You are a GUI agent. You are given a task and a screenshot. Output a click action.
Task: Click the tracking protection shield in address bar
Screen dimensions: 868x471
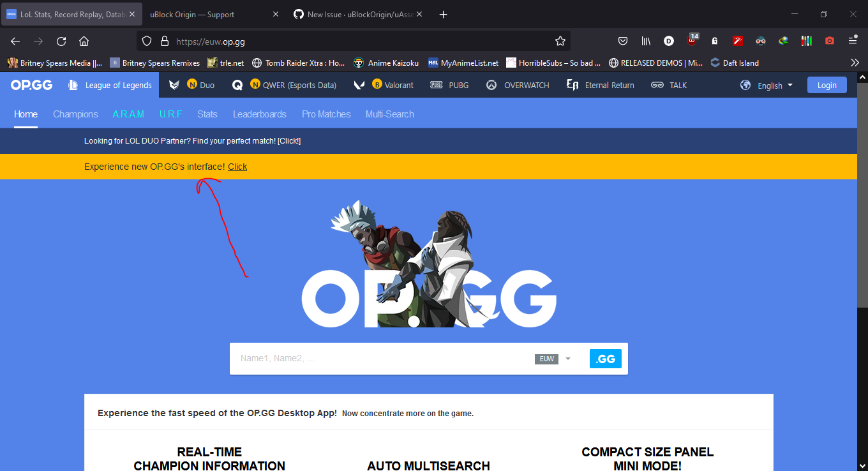(147, 41)
